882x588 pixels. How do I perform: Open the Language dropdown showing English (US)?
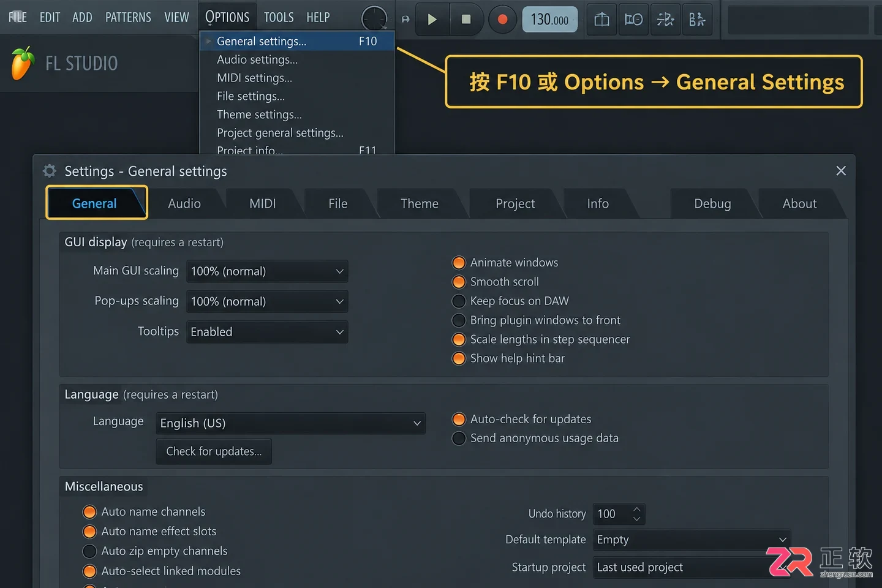click(290, 423)
